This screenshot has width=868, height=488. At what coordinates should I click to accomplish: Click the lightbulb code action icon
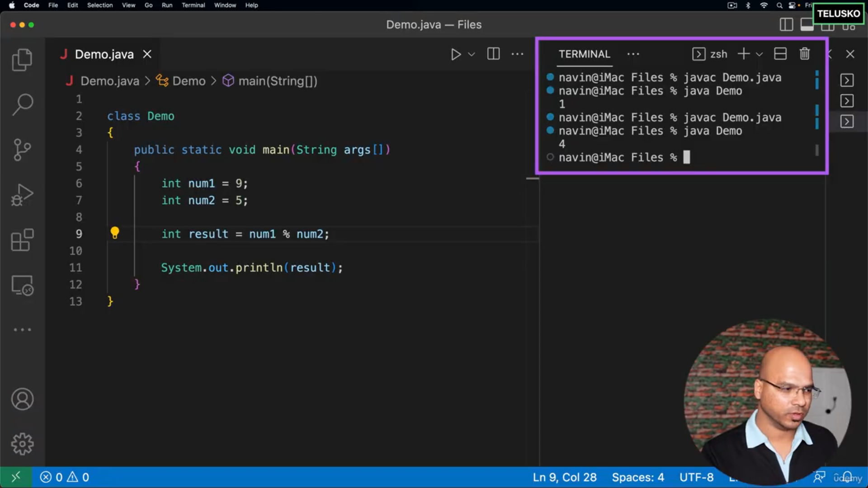115,233
